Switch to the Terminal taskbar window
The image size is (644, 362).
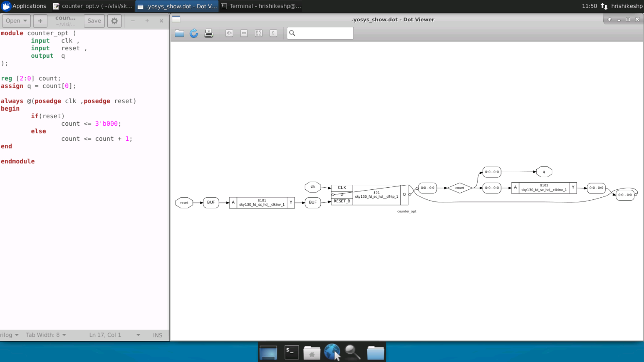click(x=261, y=6)
